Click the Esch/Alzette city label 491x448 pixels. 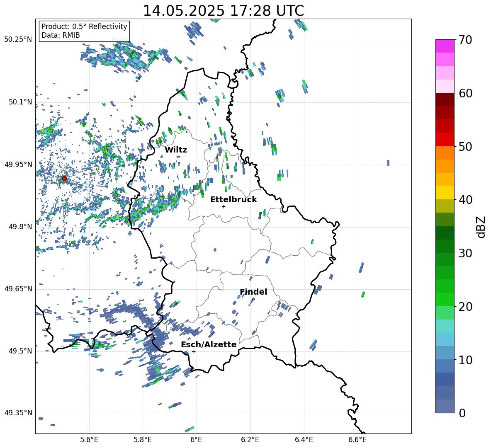pos(209,344)
